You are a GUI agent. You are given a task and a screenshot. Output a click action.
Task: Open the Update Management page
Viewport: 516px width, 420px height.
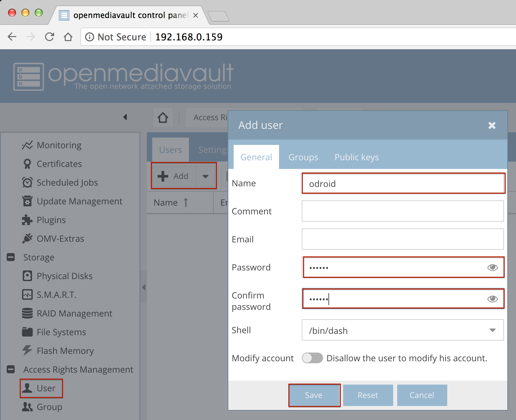point(79,201)
